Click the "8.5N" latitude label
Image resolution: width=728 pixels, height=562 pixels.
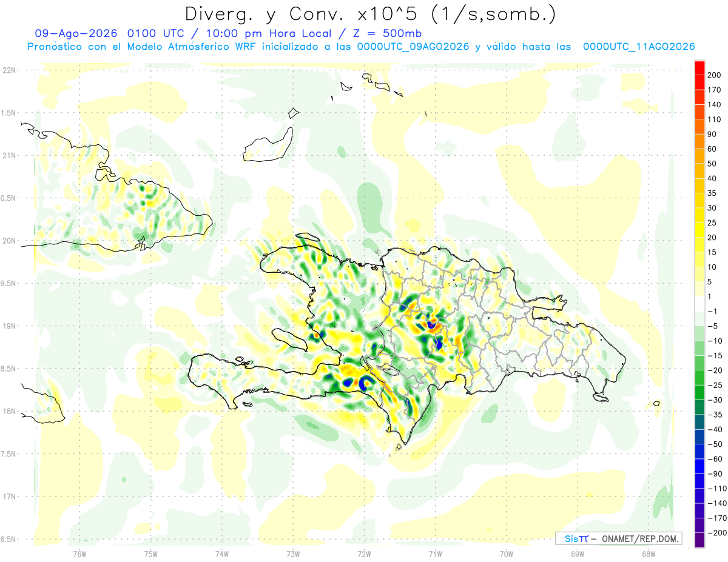pyautogui.click(x=8, y=369)
